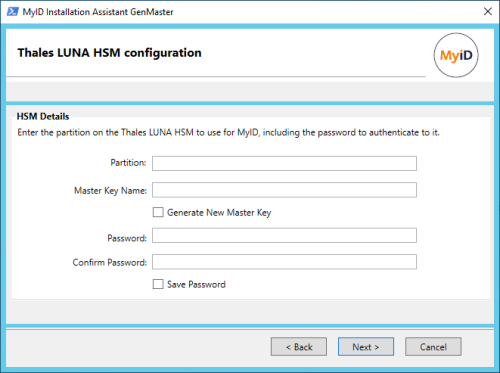This screenshot has height=373, width=500.
Task: Tick the Save Password checkbox
Action: [x=158, y=284]
